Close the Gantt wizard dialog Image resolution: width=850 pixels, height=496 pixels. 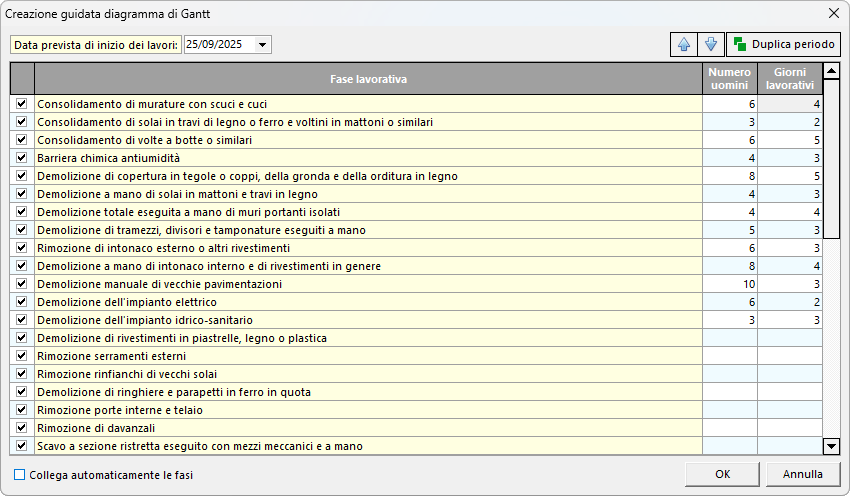click(833, 13)
